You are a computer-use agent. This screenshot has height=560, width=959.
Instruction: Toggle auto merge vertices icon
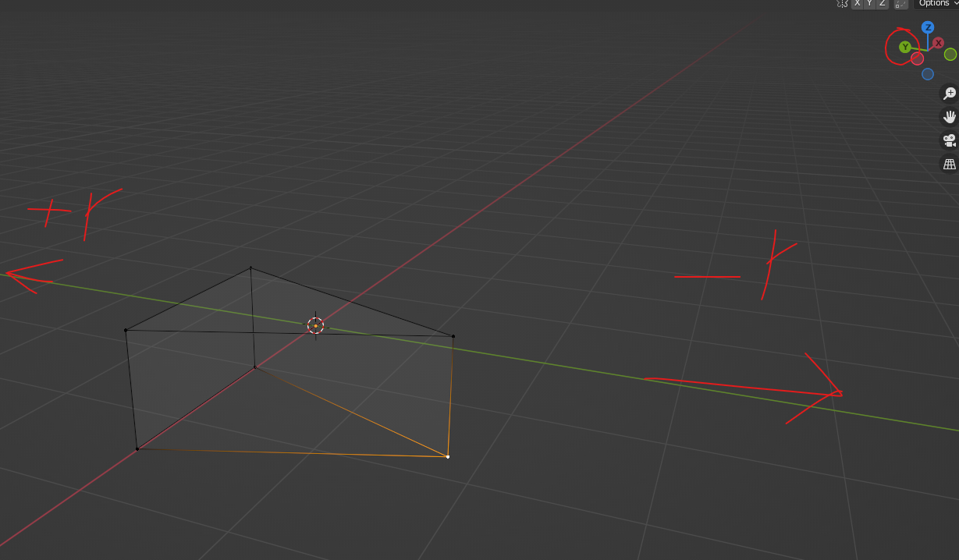point(901,3)
